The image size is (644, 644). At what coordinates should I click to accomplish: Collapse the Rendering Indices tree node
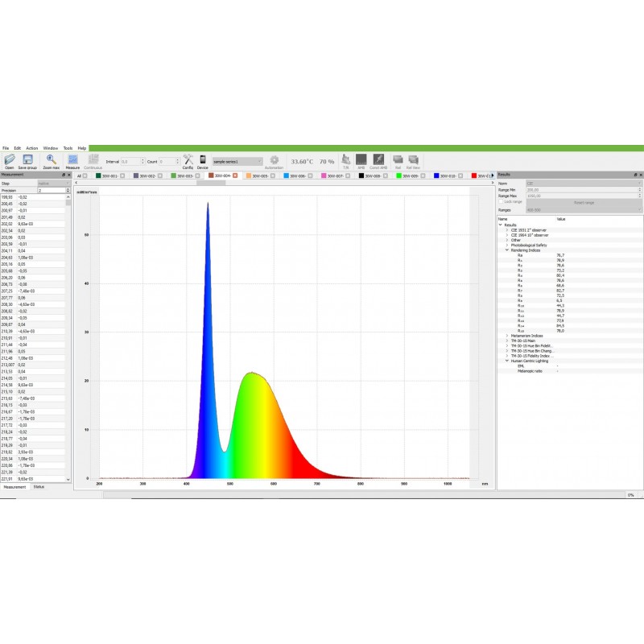[506, 250]
